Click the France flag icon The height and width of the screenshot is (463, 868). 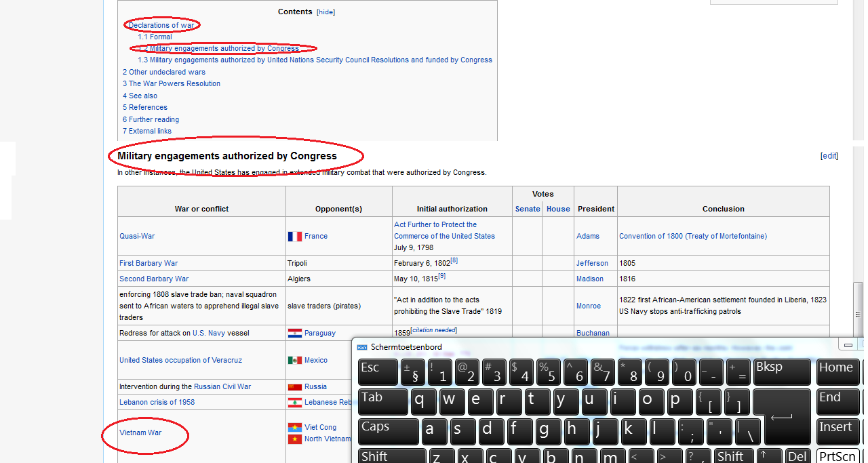(x=294, y=237)
